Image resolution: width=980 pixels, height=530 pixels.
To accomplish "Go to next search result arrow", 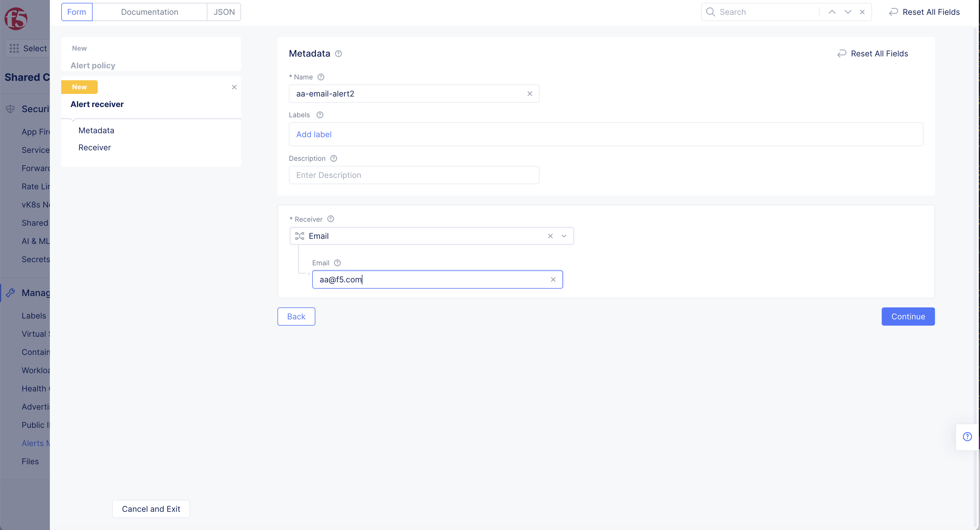I will pyautogui.click(x=848, y=12).
